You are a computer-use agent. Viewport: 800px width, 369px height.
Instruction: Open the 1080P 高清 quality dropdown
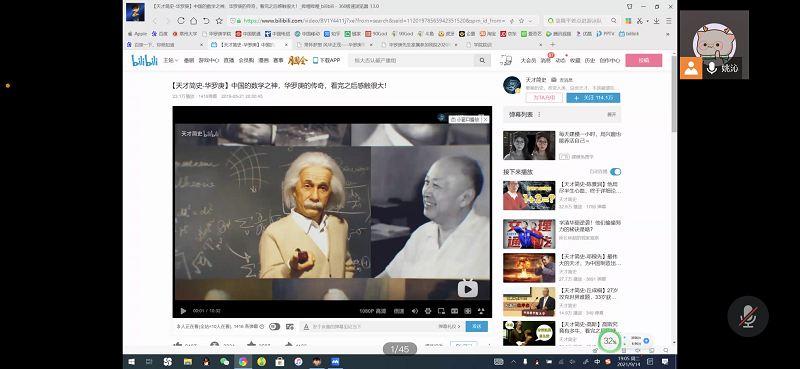(372, 311)
